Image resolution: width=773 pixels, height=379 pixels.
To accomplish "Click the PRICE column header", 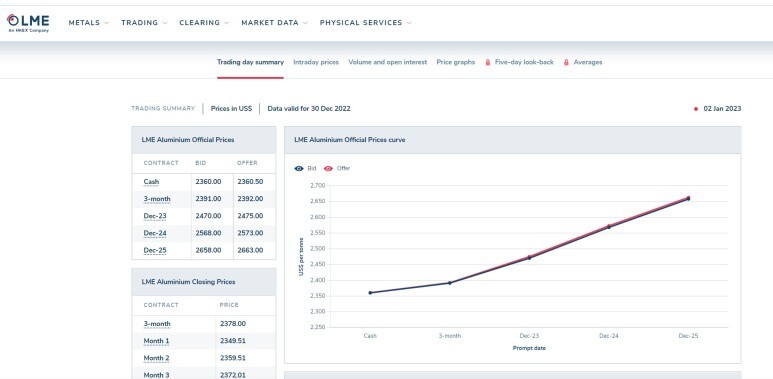I will pyautogui.click(x=229, y=305).
